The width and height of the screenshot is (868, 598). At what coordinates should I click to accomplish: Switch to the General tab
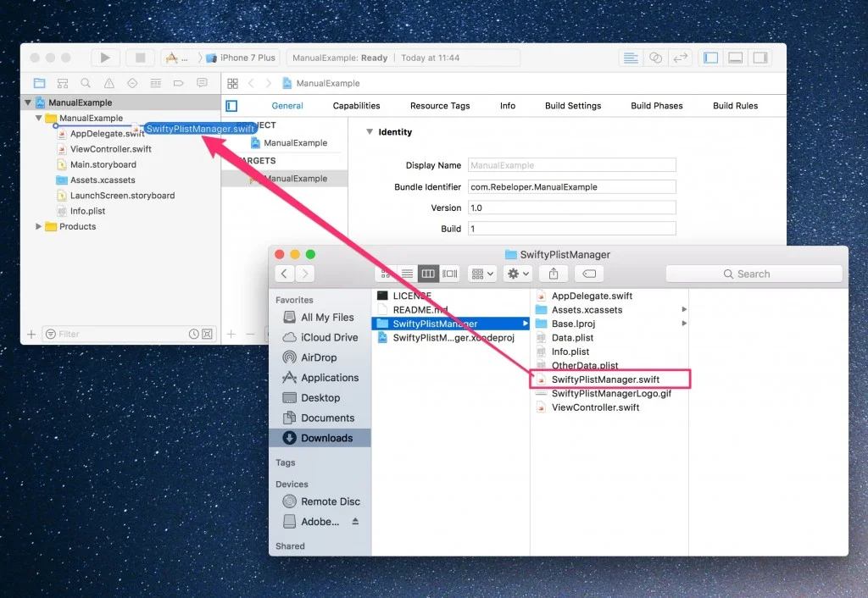point(287,106)
